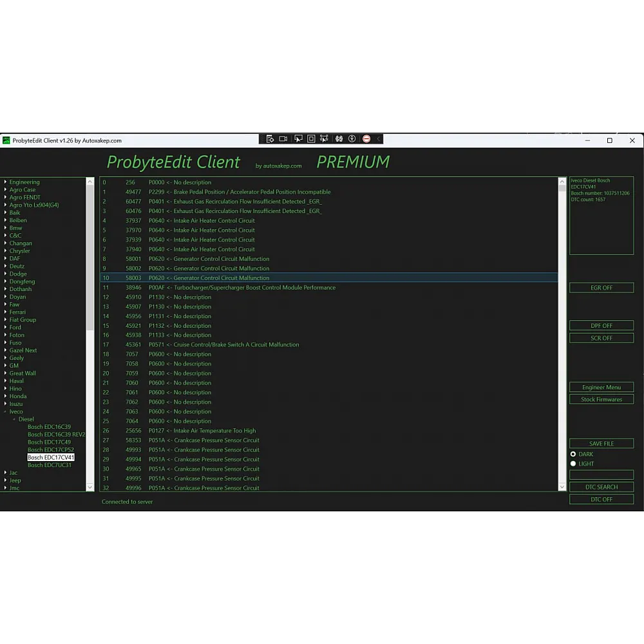Click the hot reload icon in toolbar
Screen dimensions: 644x644
tap(339, 138)
